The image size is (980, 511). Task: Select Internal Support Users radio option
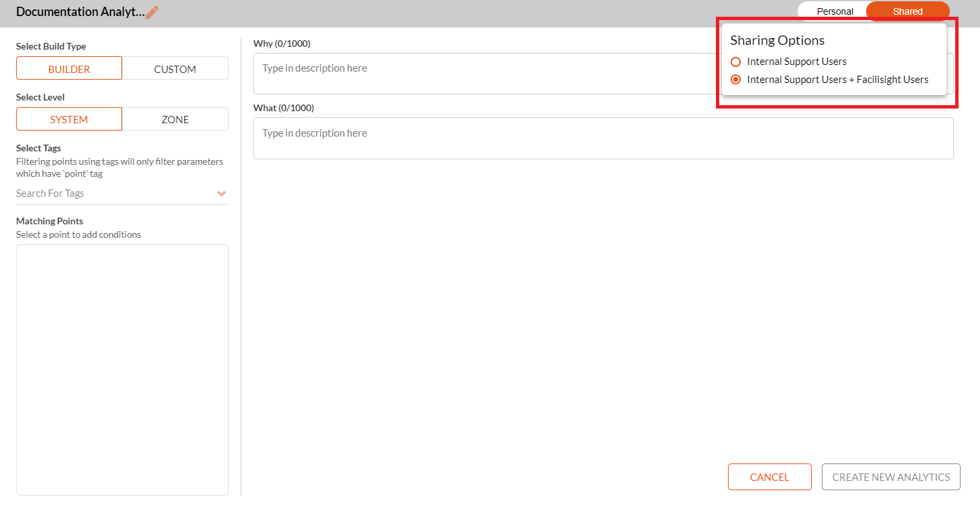pos(735,62)
